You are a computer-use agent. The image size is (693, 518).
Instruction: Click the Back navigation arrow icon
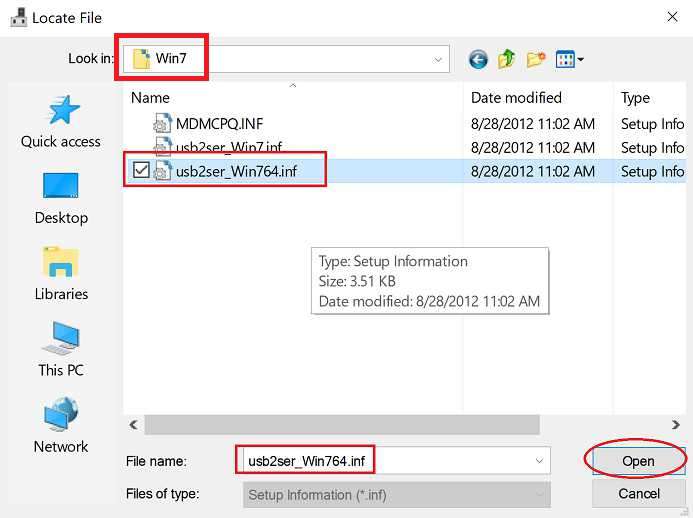pyautogui.click(x=478, y=60)
